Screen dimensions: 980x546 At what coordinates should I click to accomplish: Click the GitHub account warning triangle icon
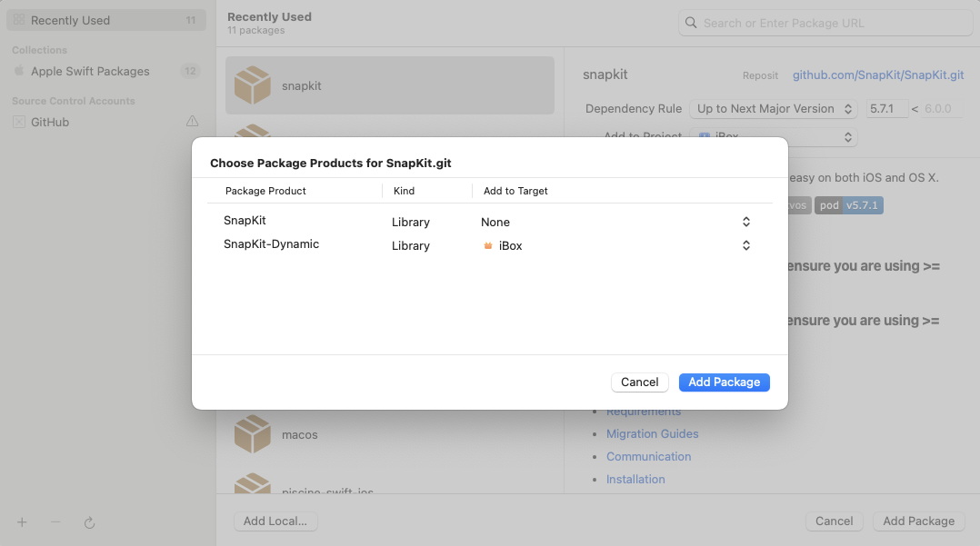[192, 122]
